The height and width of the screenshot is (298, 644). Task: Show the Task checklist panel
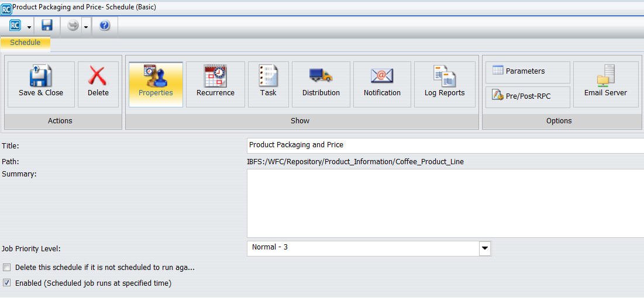point(268,84)
